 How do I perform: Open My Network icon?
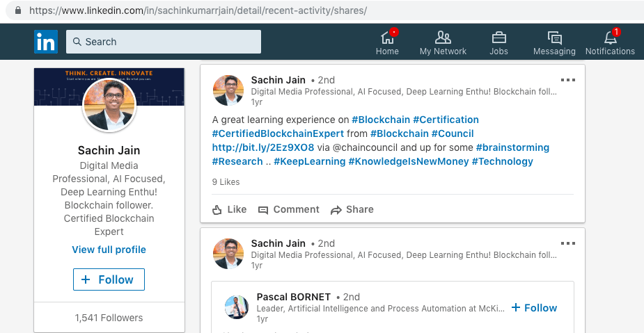pos(443,38)
